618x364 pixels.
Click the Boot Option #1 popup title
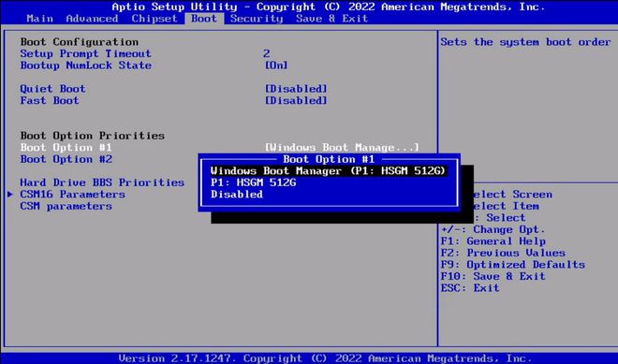tap(329, 159)
